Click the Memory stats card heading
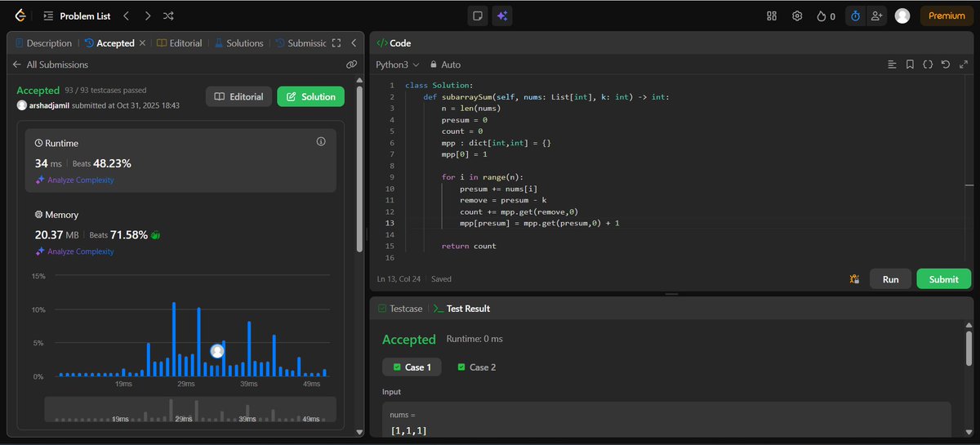 pyautogui.click(x=56, y=215)
